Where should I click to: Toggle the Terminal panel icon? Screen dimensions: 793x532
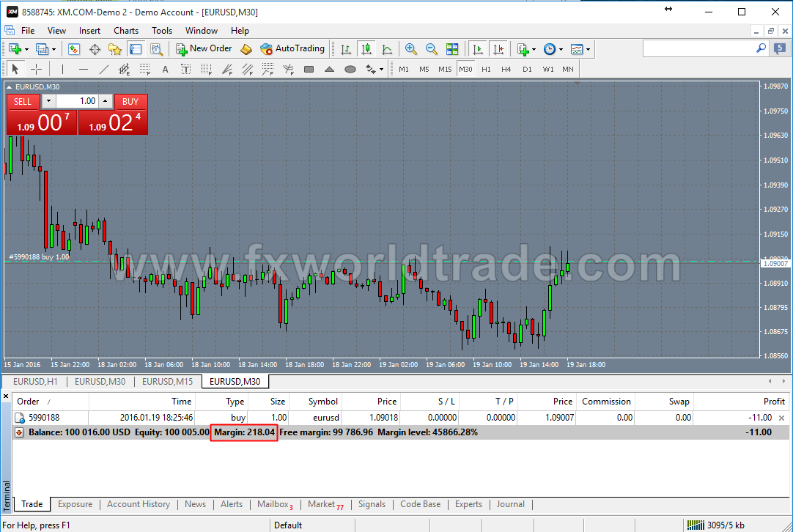pyautogui.click(x=136, y=49)
